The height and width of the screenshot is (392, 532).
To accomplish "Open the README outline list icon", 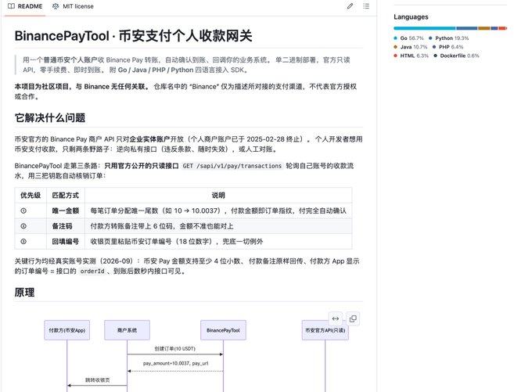I will point(366,6).
